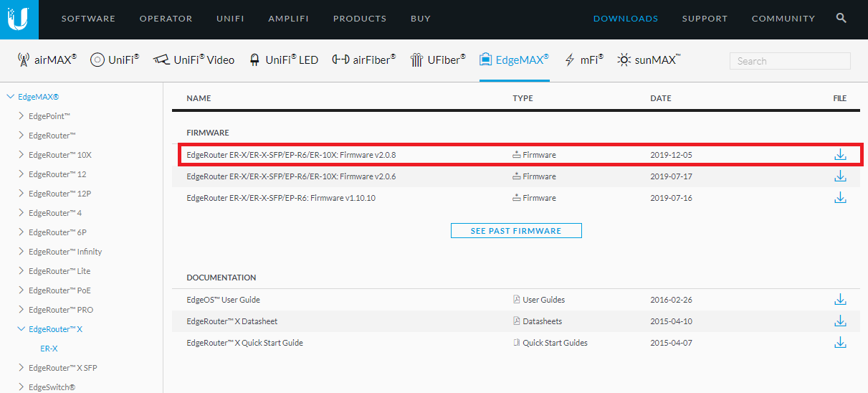The width and height of the screenshot is (868, 393).
Task: Click the User Guides type label
Action: click(x=543, y=300)
